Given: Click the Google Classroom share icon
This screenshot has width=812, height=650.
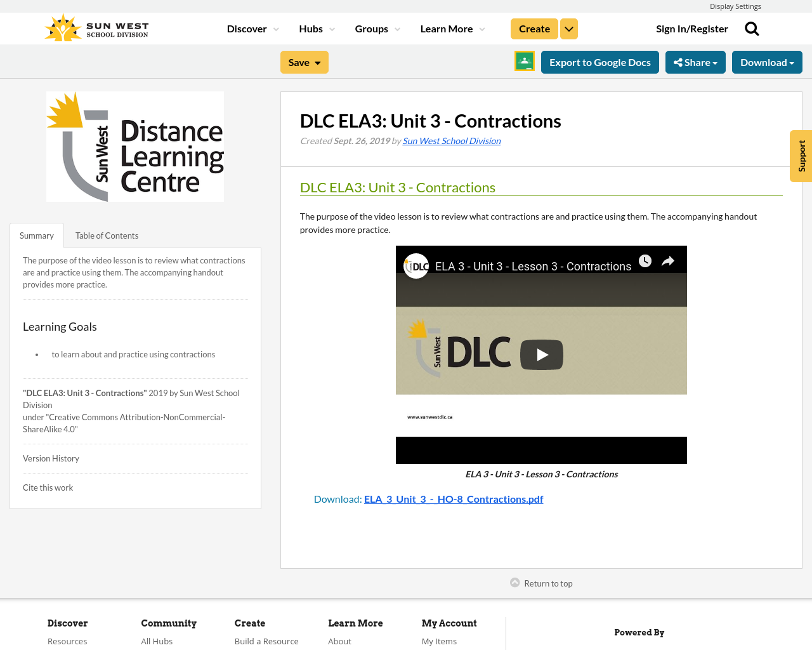Looking at the screenshot, I should pos(524,61).
